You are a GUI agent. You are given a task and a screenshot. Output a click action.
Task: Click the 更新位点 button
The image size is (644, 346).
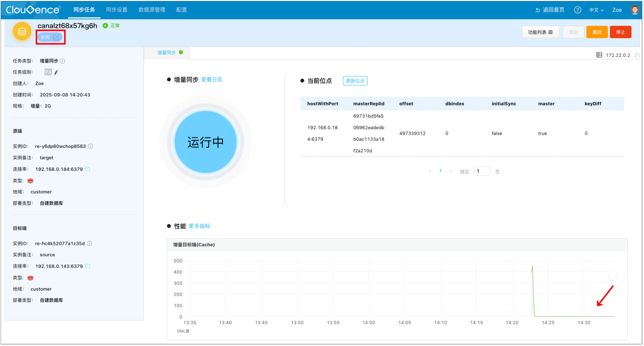355,81
